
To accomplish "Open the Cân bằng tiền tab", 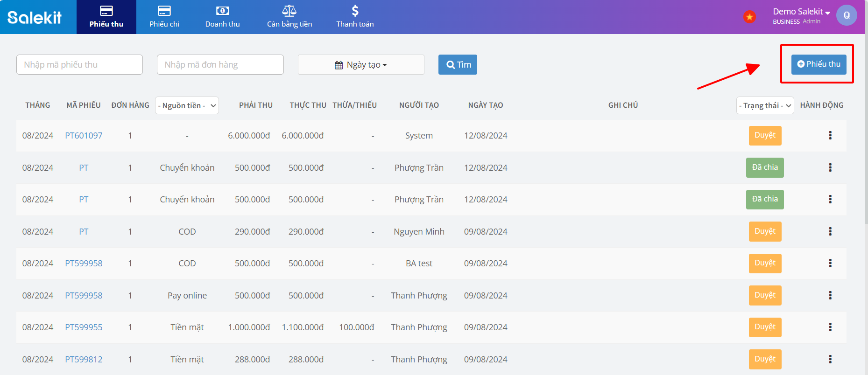I will pyautogui.click(x=289, y=17).
